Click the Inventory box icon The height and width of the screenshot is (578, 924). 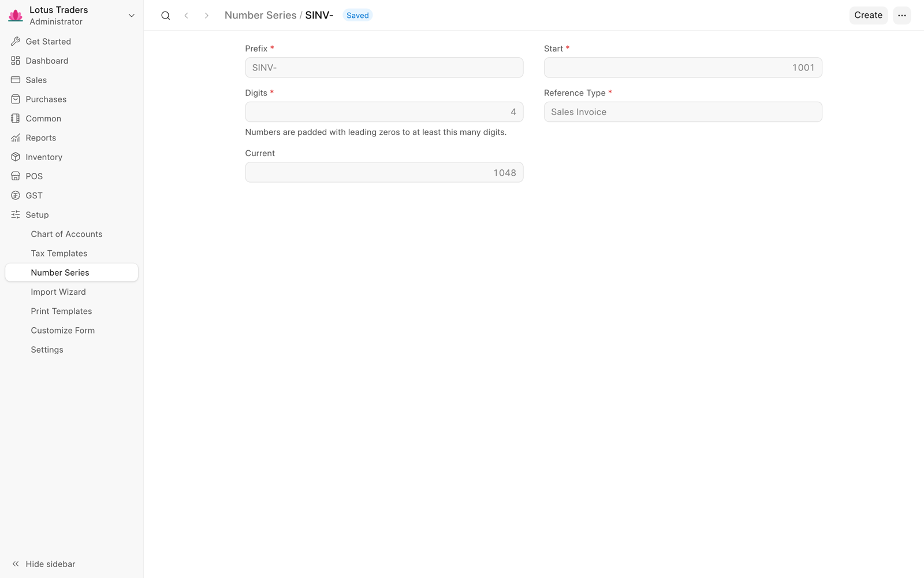(x=16, y=157)
